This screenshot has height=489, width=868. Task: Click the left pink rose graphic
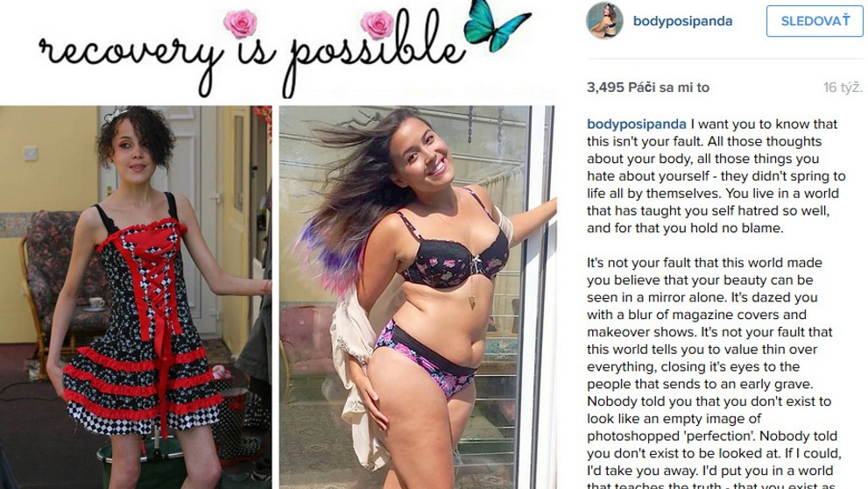(240, 24)
